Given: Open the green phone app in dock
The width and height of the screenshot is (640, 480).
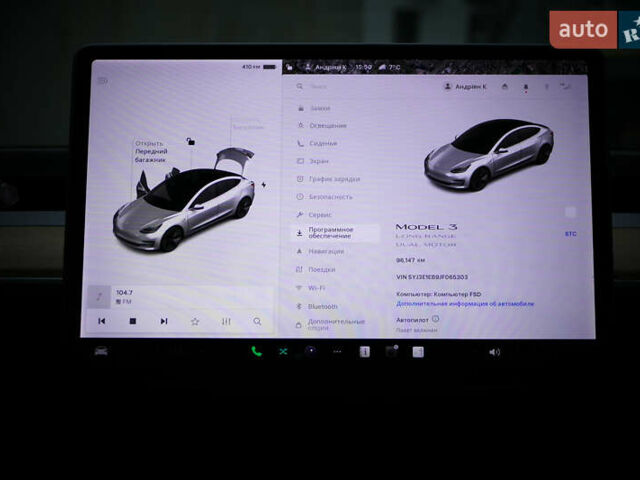Looking at the screenshot, I should coord(256,352).
